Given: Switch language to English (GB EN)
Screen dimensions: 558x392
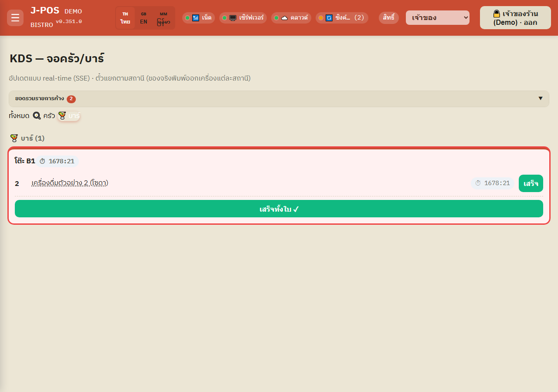Looking at the screenshot, I should pyautogui.click(x=143, y=18).
